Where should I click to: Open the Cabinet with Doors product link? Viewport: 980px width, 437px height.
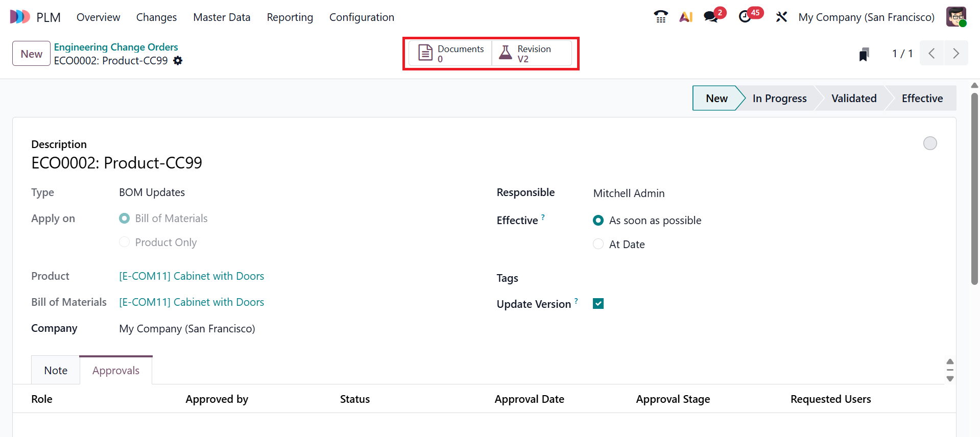tap(192, 276)
